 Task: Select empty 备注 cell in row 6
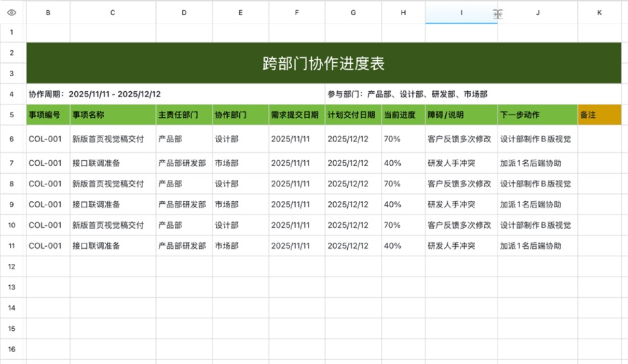click(599, 139)
